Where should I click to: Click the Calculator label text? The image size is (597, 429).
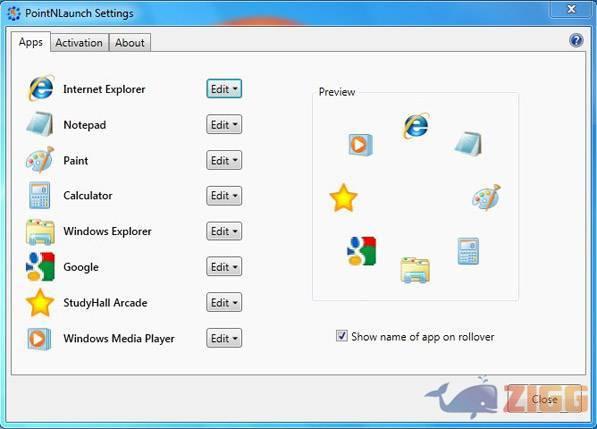(88, 196)
